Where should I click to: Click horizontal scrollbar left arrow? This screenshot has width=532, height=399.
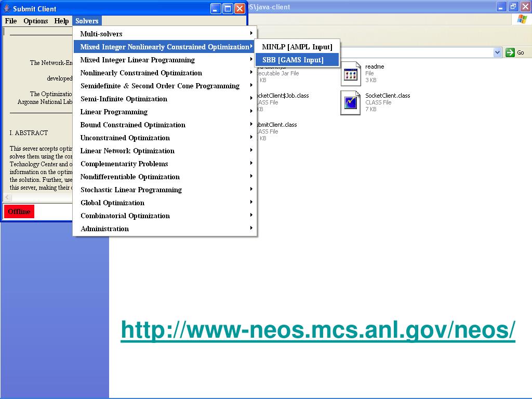pos(7,197)
